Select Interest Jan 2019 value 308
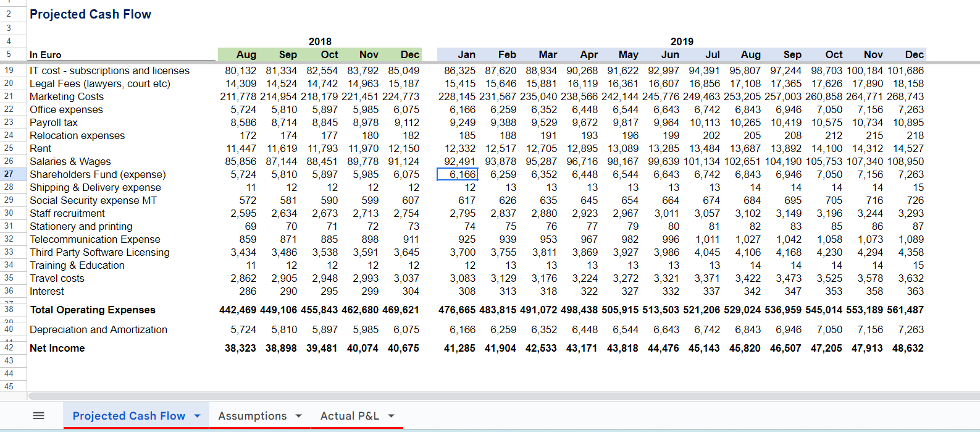980x432 pixels. [x=467, y=291]
